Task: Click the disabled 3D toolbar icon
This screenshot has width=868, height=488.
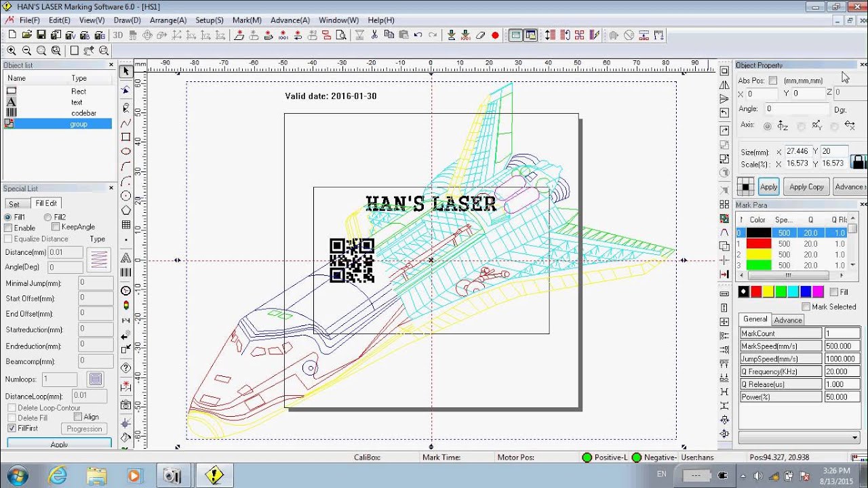Action: click(118, 35)
